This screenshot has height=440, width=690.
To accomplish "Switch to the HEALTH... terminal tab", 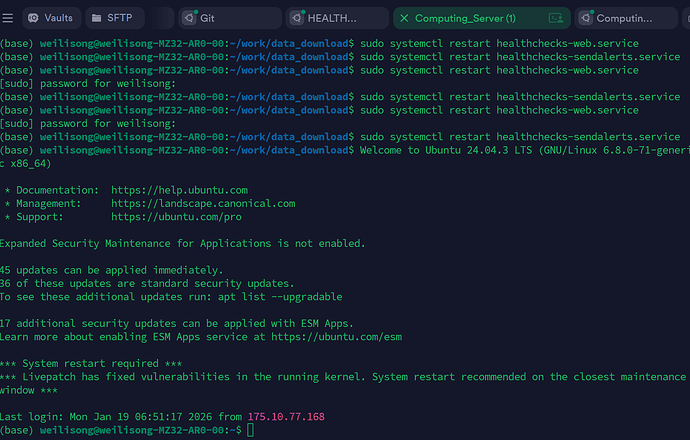I will (x=337, y=18).
